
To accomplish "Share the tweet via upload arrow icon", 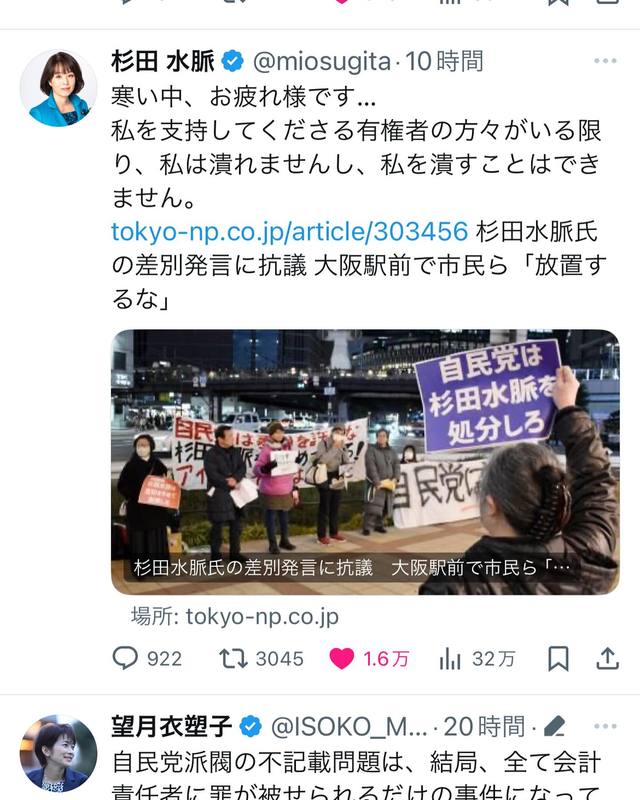I will click(x=607, y=658).
